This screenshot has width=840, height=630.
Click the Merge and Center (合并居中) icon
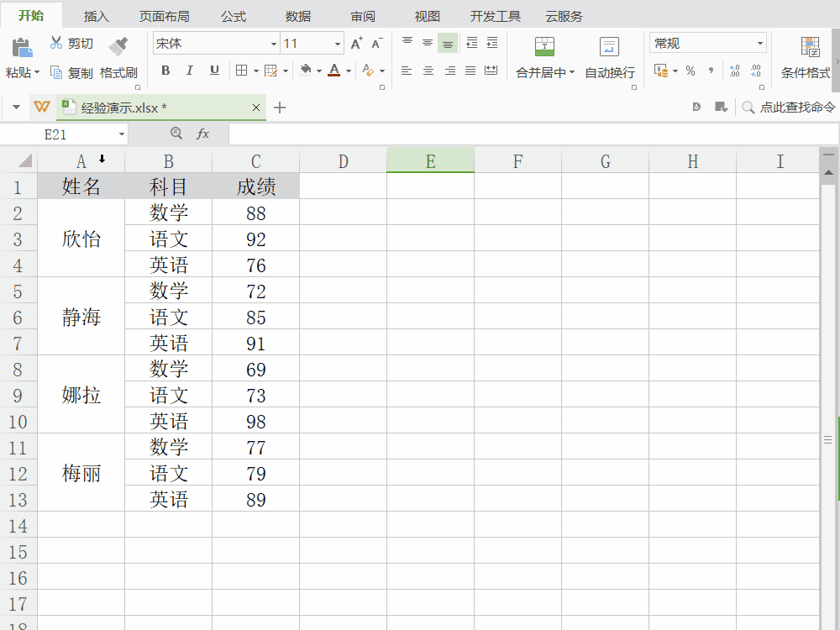(544, 46)
